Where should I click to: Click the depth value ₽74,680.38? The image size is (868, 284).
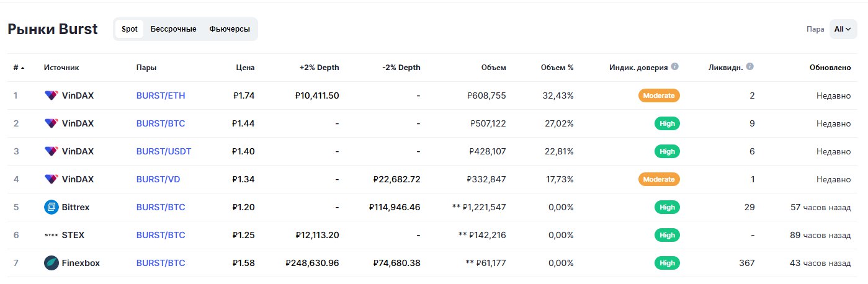click(397, 263)
